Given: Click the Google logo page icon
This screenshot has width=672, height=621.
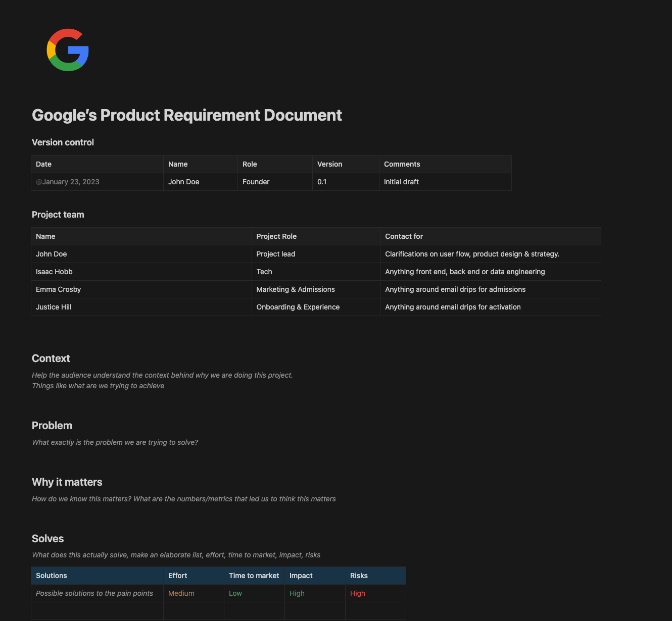Looking at the screenshot, I should click(x=68, y=50).
